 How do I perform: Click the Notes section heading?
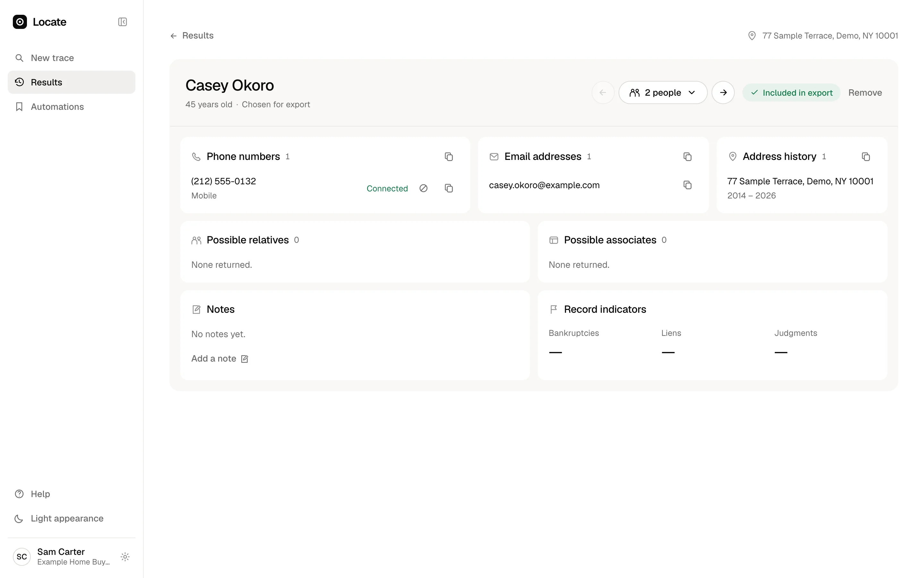coord(220,309)
